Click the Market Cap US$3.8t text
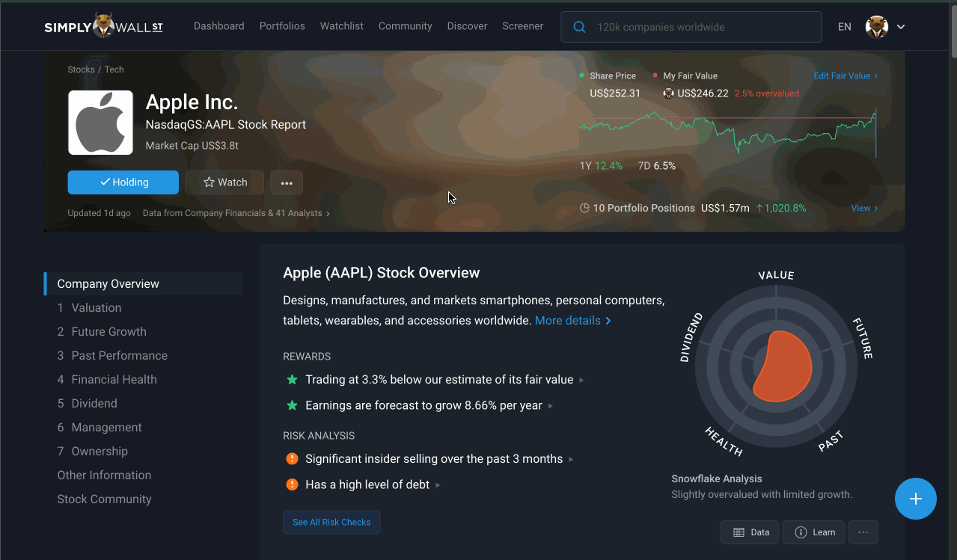The image size is (957, 560). (192, 146)
